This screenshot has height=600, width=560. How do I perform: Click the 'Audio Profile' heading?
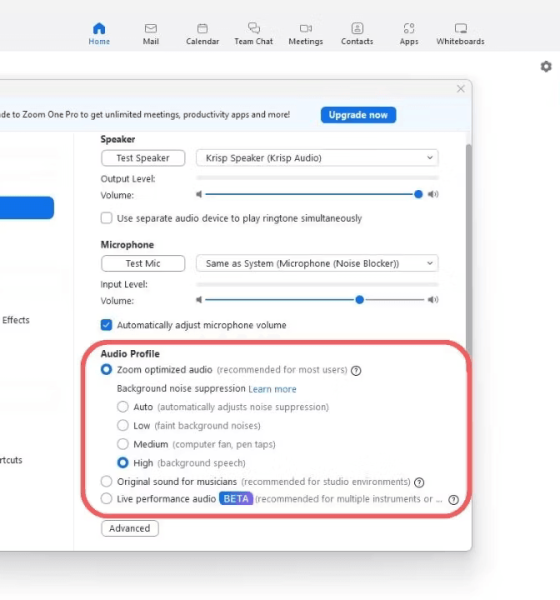click(x=130, y=354)
